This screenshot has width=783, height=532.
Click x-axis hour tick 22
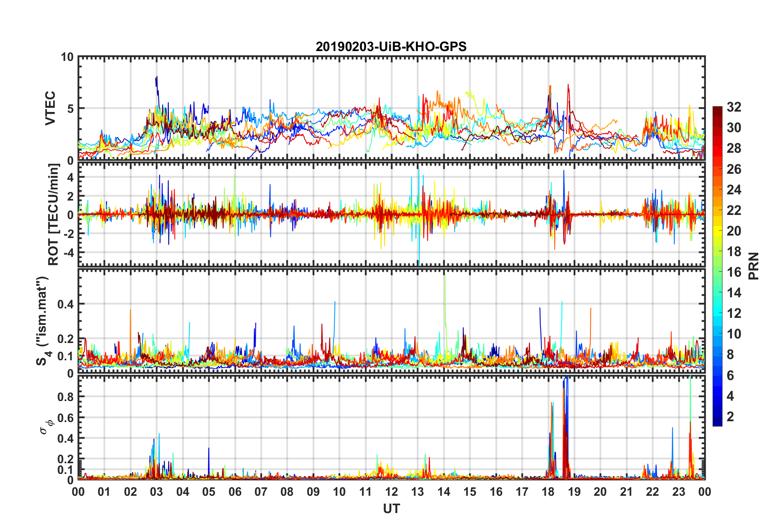(652, 492)
